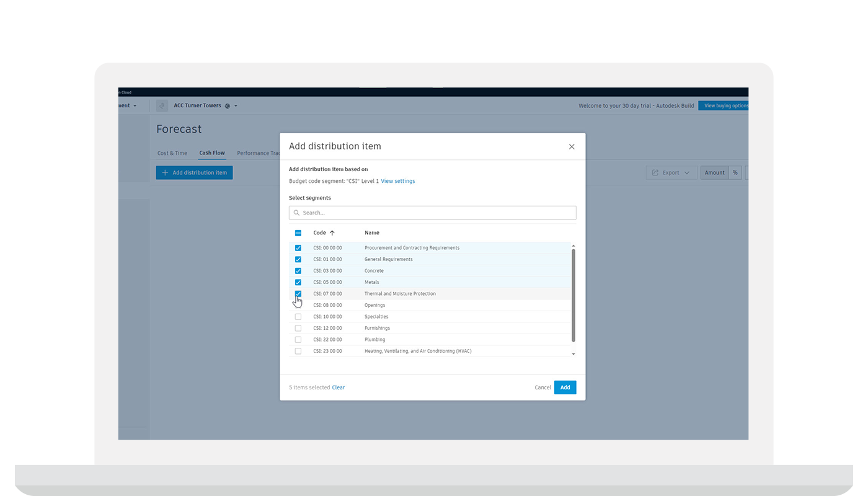Check the CSI: 08 00 00 Openings box
The image size is (868, 496).
pyautogui.click(x=298, y=305)
